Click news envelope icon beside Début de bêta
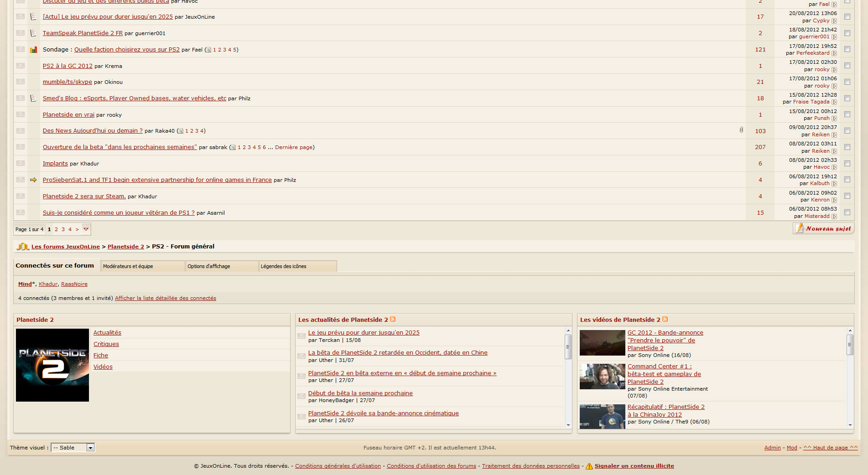 pos(301,396)
